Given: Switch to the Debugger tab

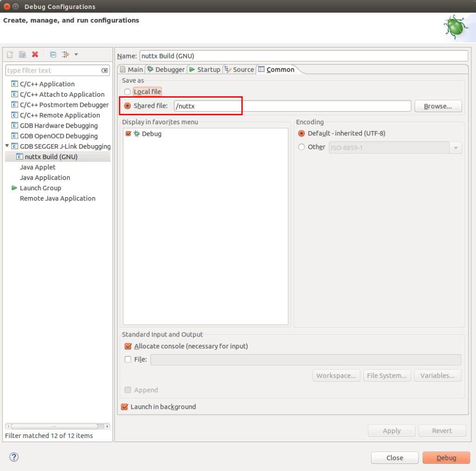Looking at the screenshot, I should (x=166, y=70).
